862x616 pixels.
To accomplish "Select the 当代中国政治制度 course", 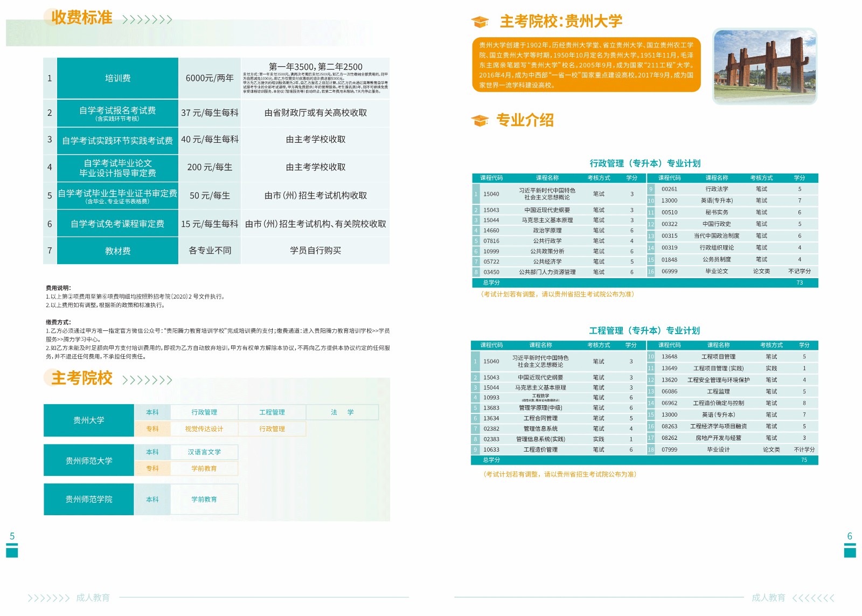I will [717, 236].
